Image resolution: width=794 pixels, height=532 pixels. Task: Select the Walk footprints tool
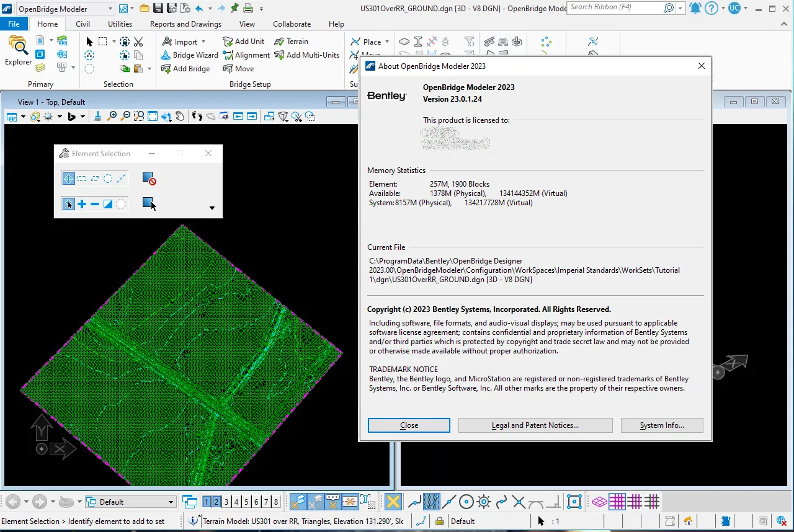click(197, 116)
